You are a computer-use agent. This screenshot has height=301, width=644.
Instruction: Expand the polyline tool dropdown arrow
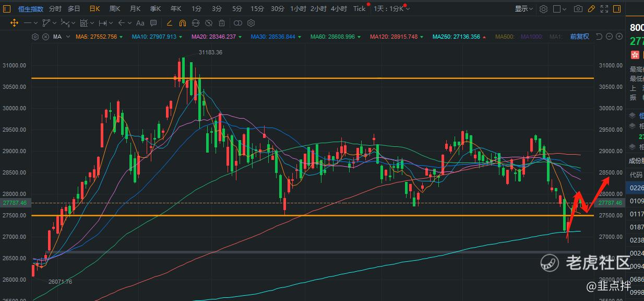[54, 23]
